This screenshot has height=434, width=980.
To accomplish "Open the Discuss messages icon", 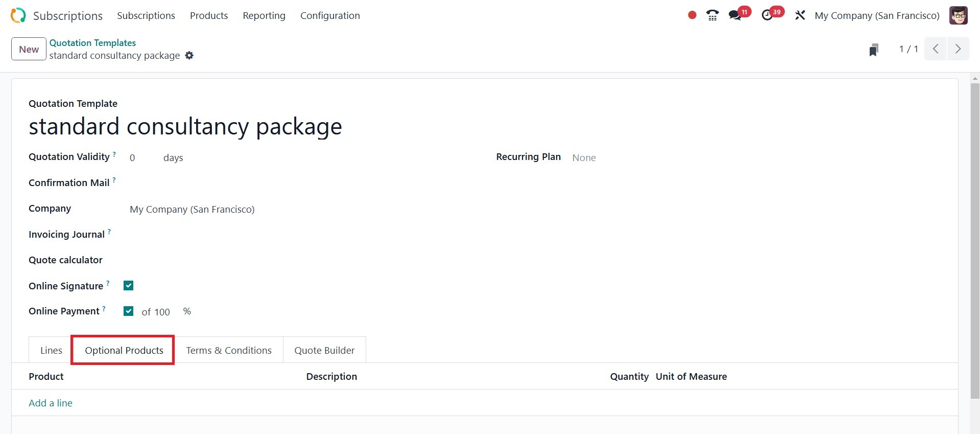I will click(735, 15).
